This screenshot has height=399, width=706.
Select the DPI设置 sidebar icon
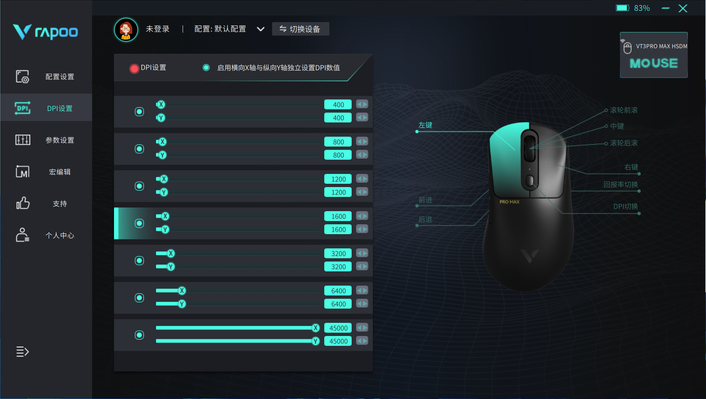pos(23,108)
